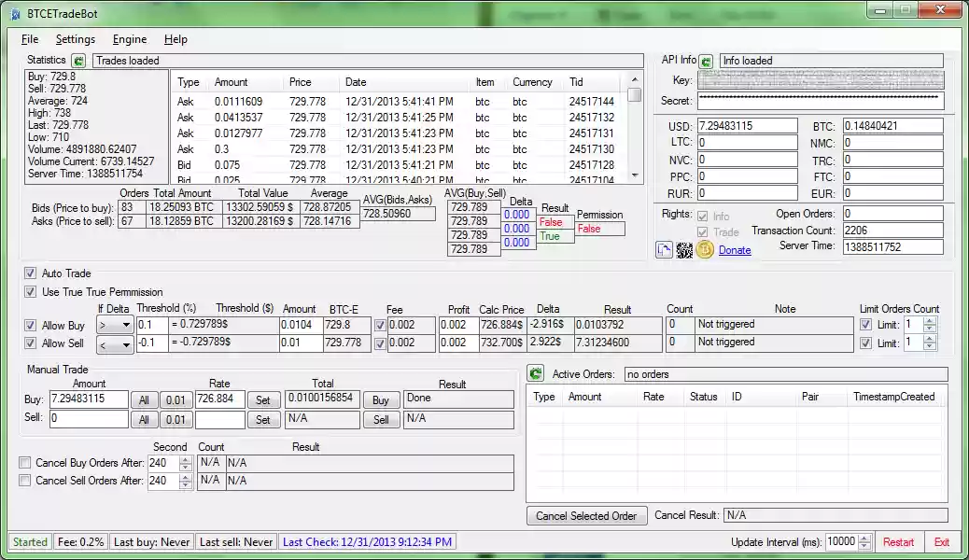Open the Engine menu
969x560 pixels.
(x=130, y=39)
